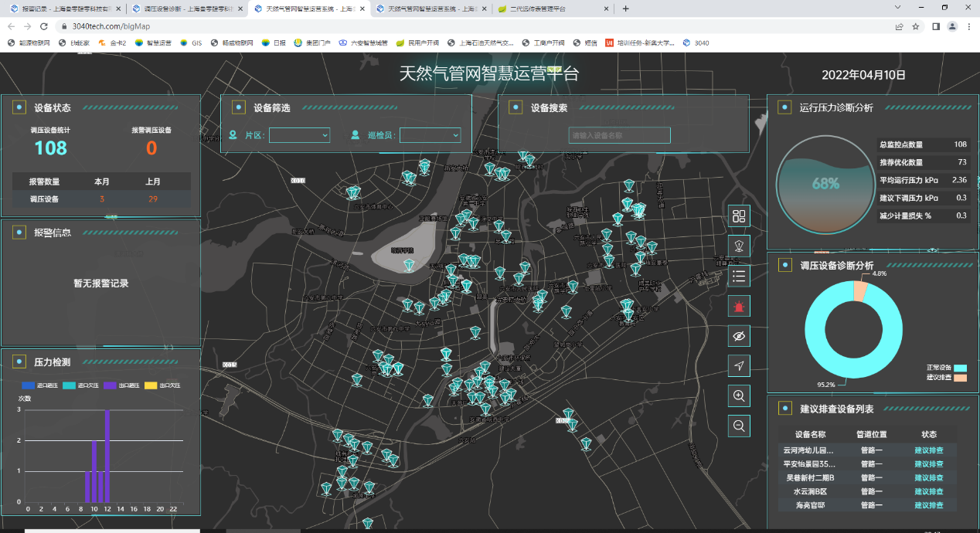980x533 pixels.
Task: Click the device location marker tool icon
Action: [739, 246]
